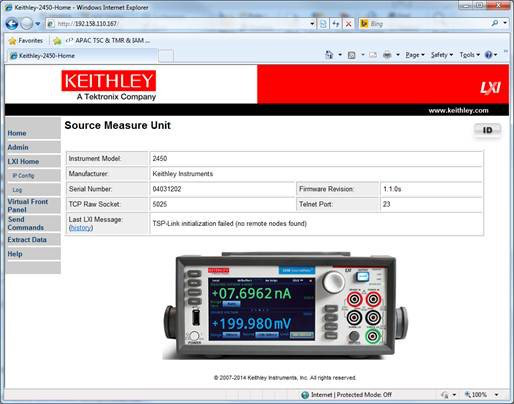Open Admin in the sidebar
Image resolution: width=514 pixels, height=404 pixels.
point(18,147)
